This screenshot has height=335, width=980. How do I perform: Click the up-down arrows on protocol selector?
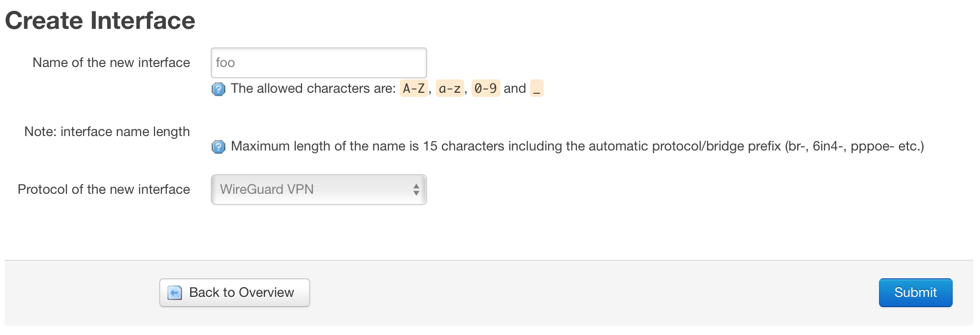416,190
